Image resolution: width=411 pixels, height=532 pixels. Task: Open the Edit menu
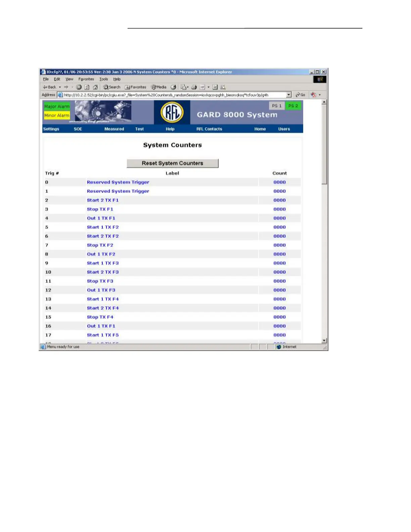pos(57,79)
